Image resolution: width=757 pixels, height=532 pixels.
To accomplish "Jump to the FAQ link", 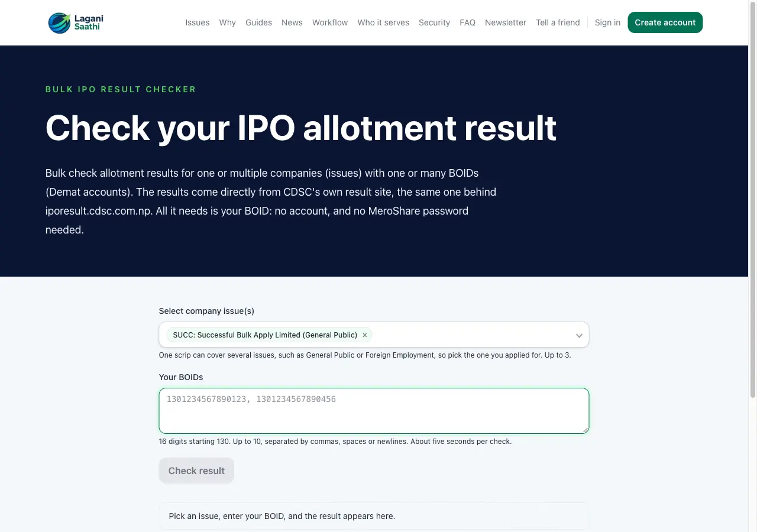I will [x=468, y=22].
